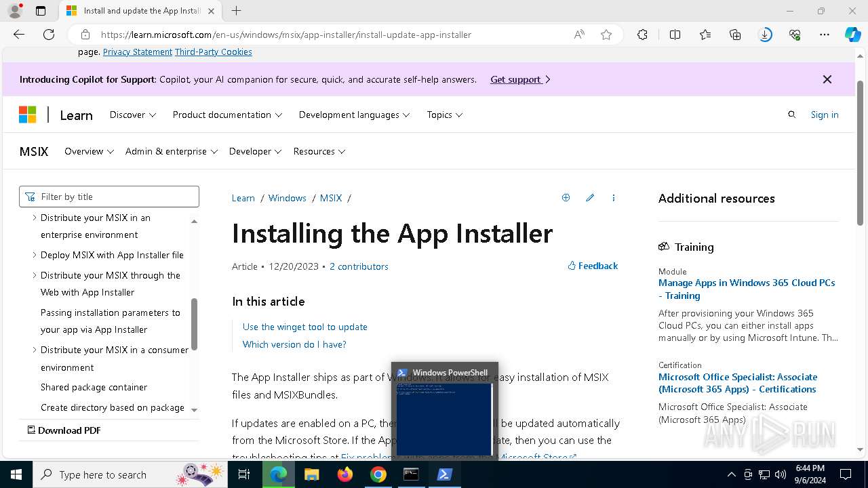Open the Developer dropdown

(255, 151)
